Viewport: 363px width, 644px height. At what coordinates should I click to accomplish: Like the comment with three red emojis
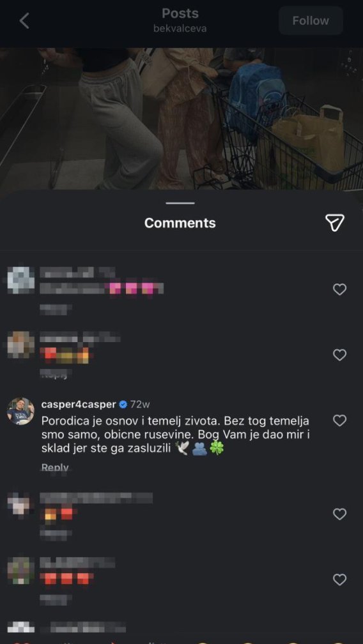tap(339, 580)
